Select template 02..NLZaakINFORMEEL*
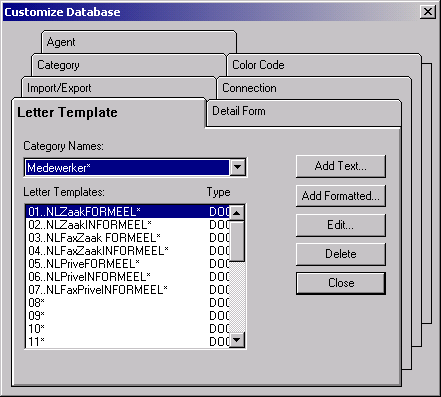The image size is (441, 397). point(127,225)
